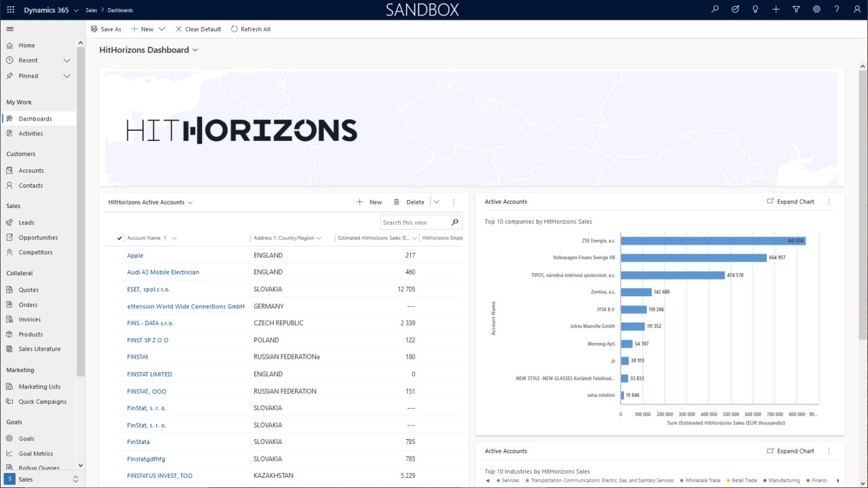Expand the Recent section chevron
Viewport: 868px width, 488px height.
click(x=66, y=60)
